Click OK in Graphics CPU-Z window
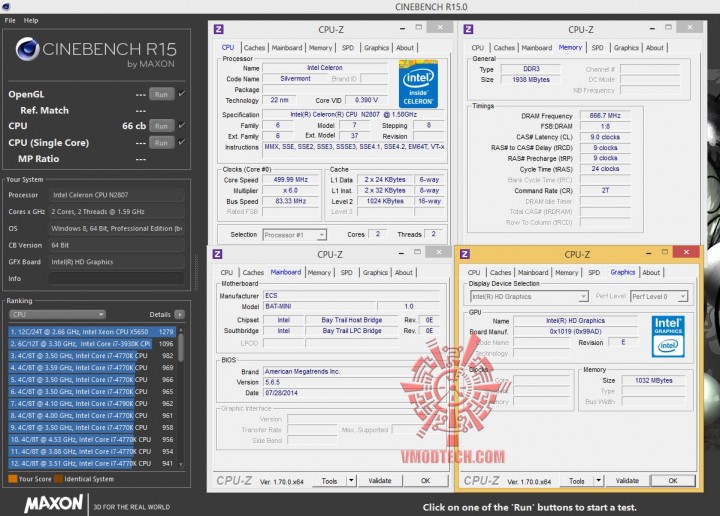The height and width of the screenshot is (516, 720). [673, 481]
